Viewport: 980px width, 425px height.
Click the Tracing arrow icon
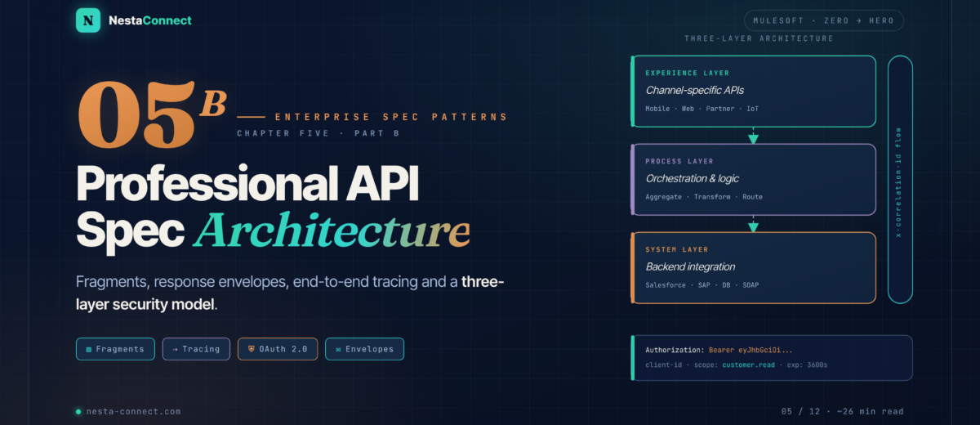point(175,349)
